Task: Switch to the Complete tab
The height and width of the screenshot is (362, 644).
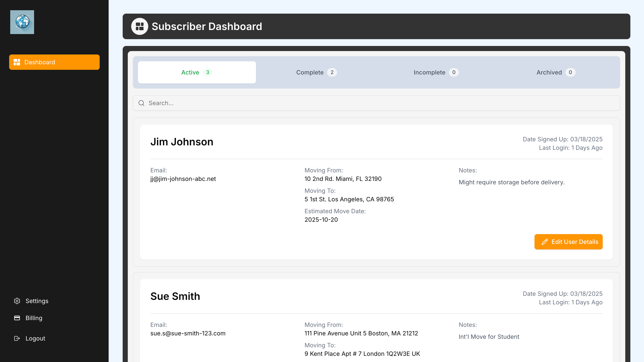Action: (316, 72)
